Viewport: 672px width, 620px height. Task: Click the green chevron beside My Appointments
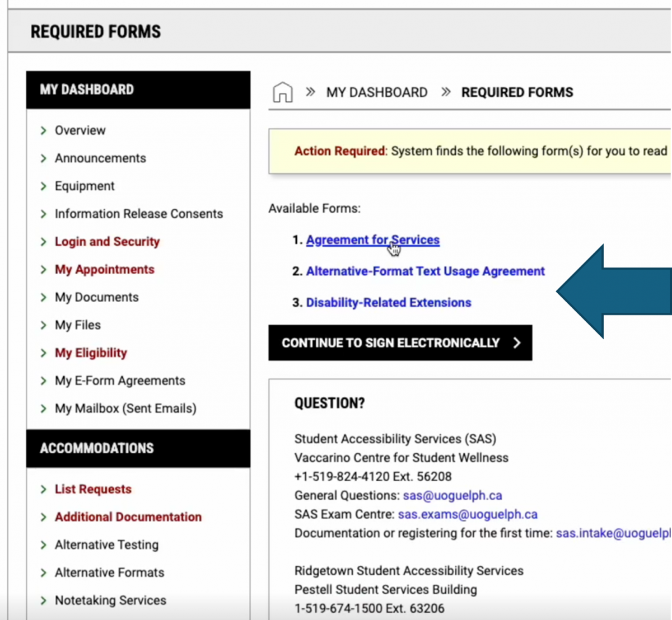(x=44, y=270)
